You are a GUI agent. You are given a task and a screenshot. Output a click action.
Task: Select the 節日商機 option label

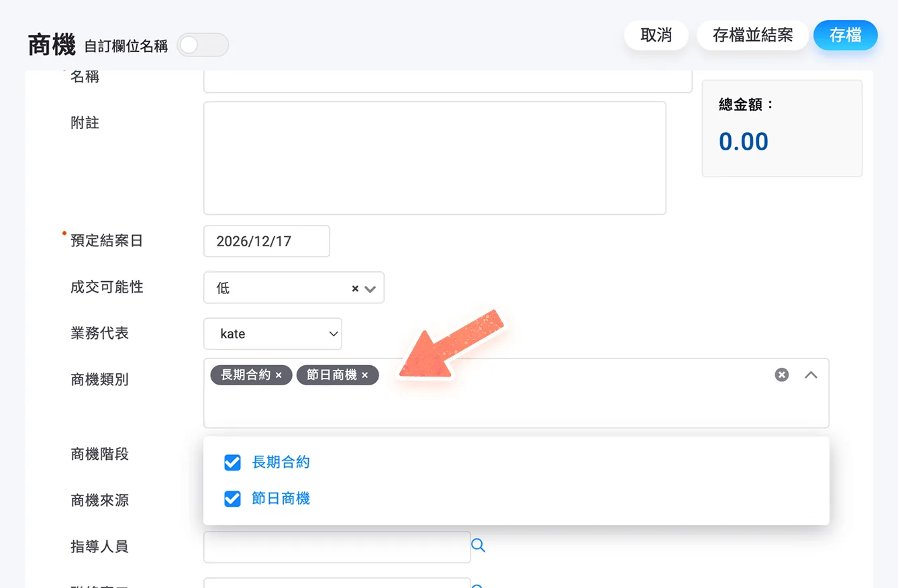pos(281,499)
